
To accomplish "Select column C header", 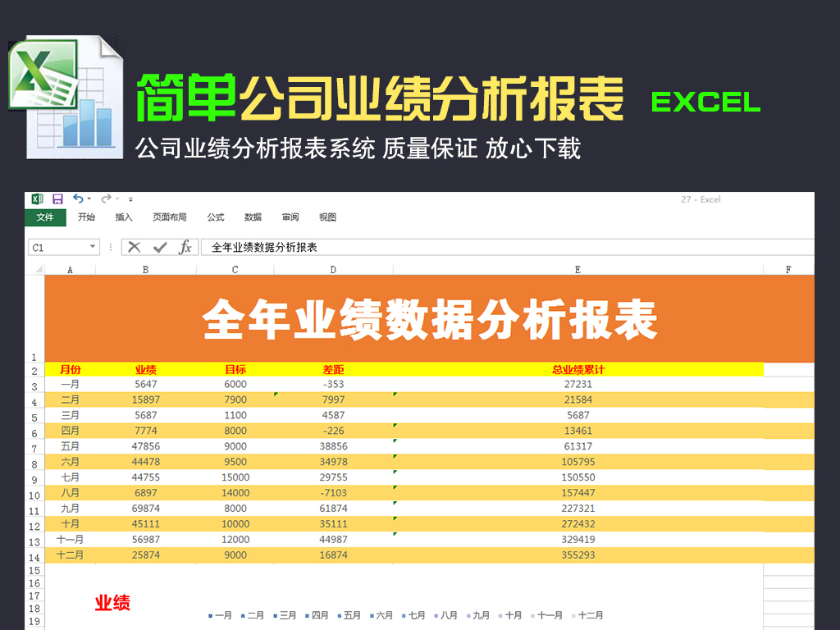I will 235,269.
